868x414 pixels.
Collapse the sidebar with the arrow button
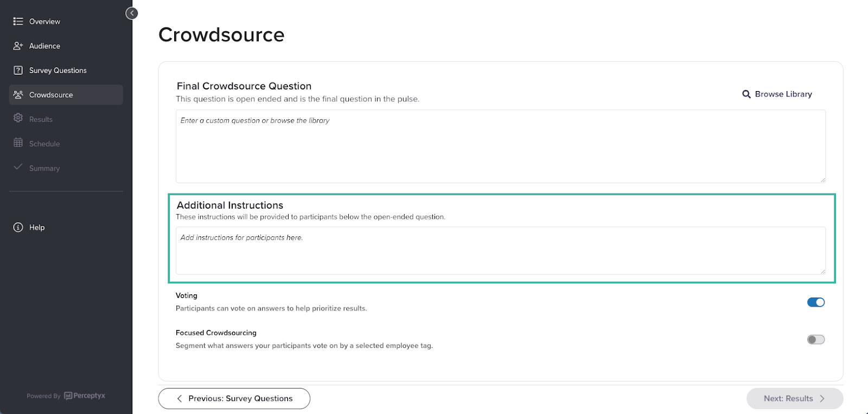132,14
